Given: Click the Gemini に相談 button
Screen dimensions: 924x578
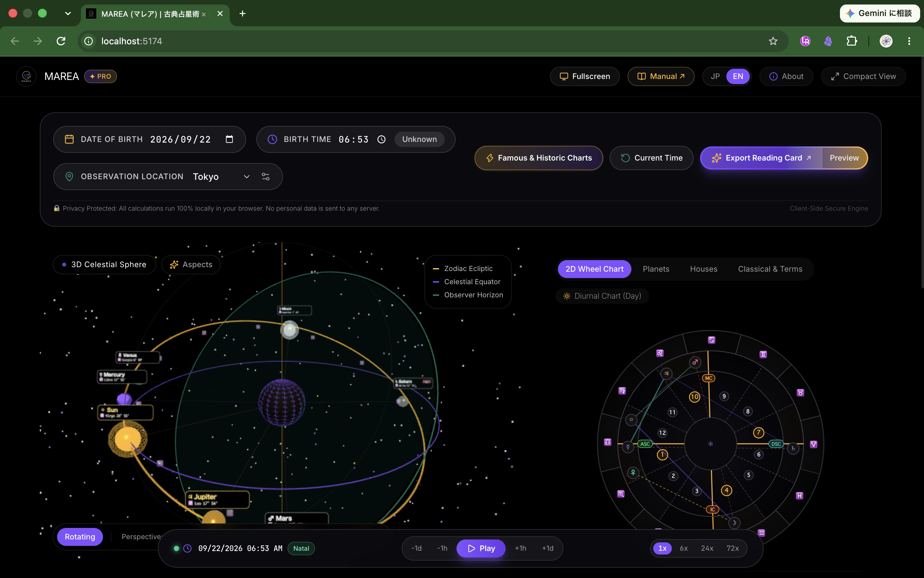Looking at the screenshot, I should (880, 13).
